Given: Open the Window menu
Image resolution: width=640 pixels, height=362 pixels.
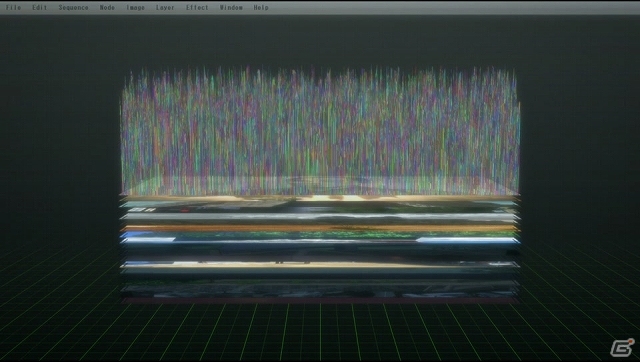Looking at the screenshot, I should tap(231, 7).
